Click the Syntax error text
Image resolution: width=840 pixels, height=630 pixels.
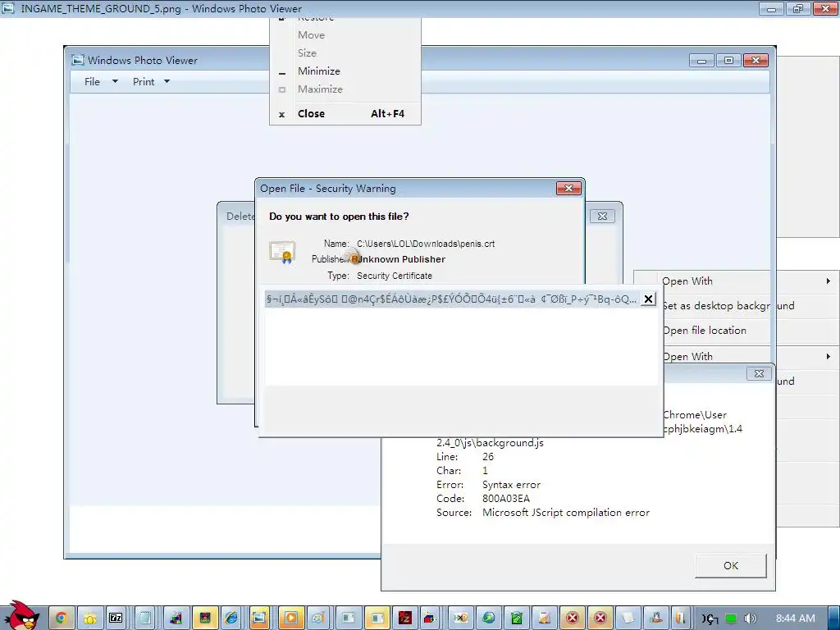click(x=511, y=484)
